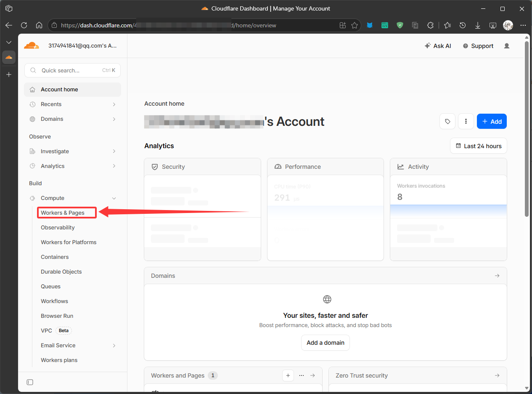Focus the Quick search field
The image size is (532, 394).
[x=72, y=70]
